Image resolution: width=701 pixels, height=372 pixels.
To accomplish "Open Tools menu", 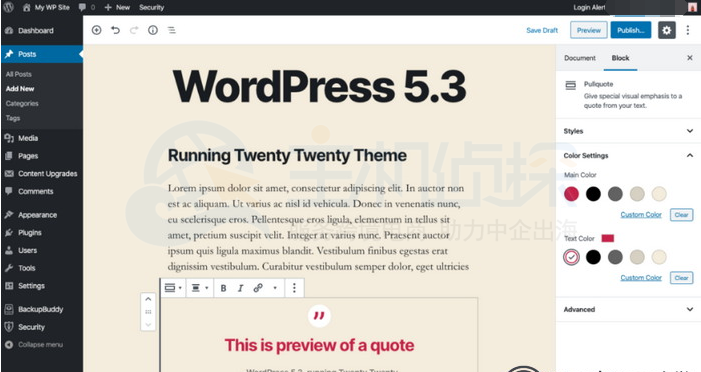I will (x=42, y=268).
